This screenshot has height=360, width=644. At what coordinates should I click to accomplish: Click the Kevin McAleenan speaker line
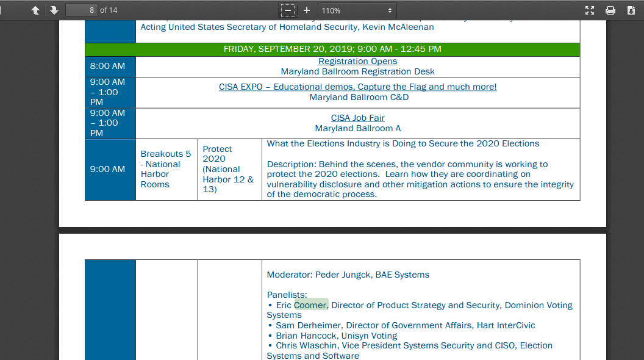click(287, 27)
